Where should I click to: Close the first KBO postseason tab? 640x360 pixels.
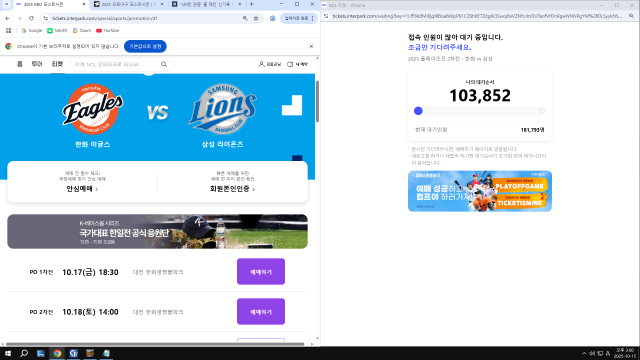pyautogui.click(x=84, y=4)
